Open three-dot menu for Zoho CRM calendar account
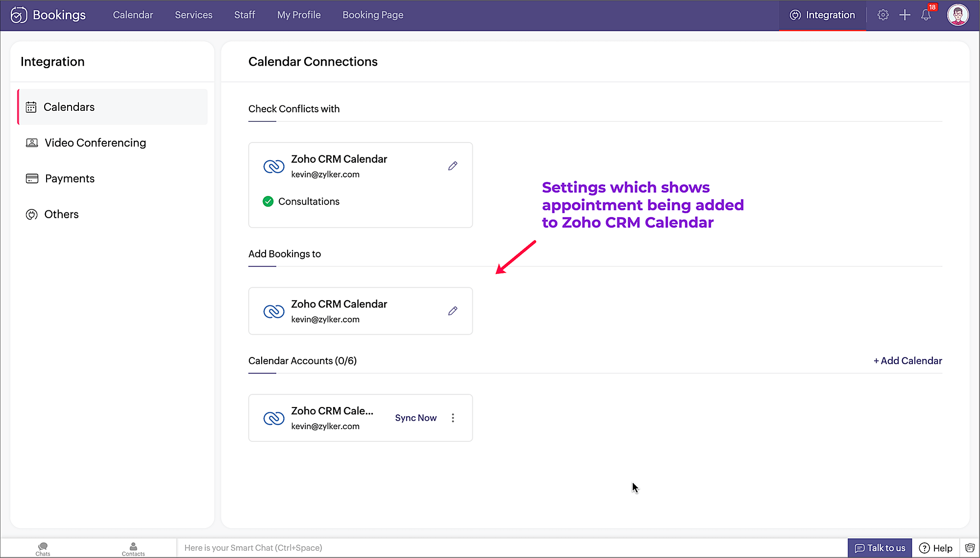 453,418
